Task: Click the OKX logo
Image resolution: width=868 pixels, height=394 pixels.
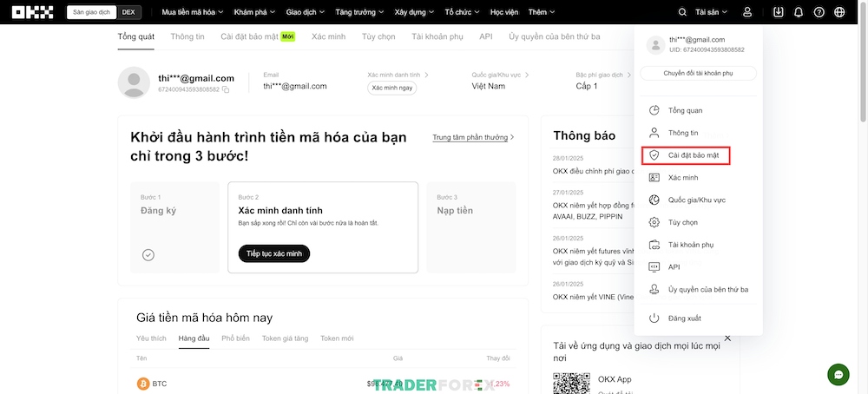Action: tap(33, 12)
